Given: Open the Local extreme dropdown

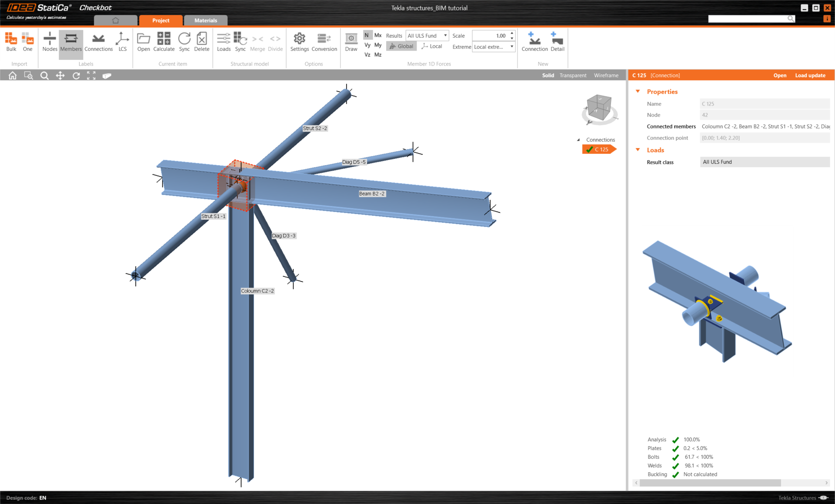Looking at the screenshot, I should point(494,46).
